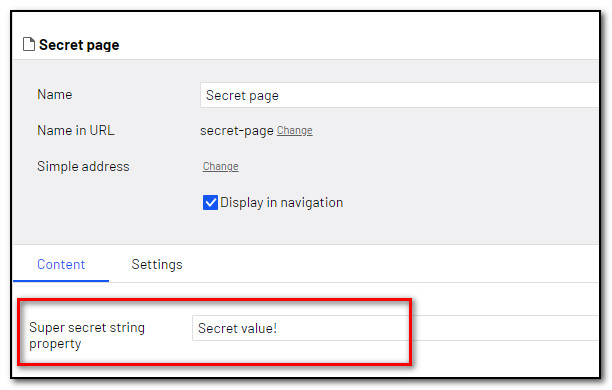612x390 pixels.
Task: Click Change link next to secret-page URL
Action: pyautogui.click(x=295, y=130)
